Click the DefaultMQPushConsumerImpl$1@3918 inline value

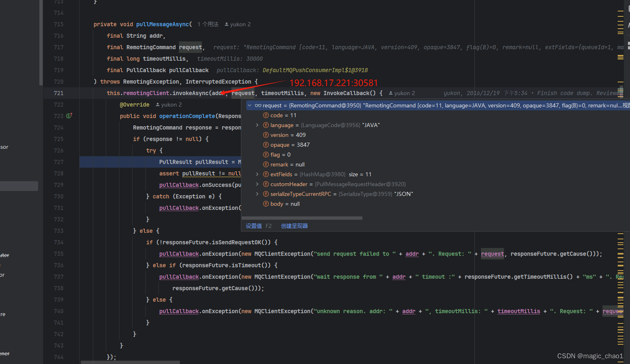click(315, 70)
